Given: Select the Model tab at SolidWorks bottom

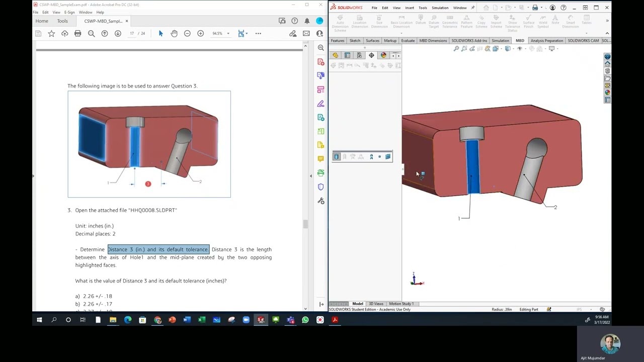Looking at the screenshot, I should [358, 304].
